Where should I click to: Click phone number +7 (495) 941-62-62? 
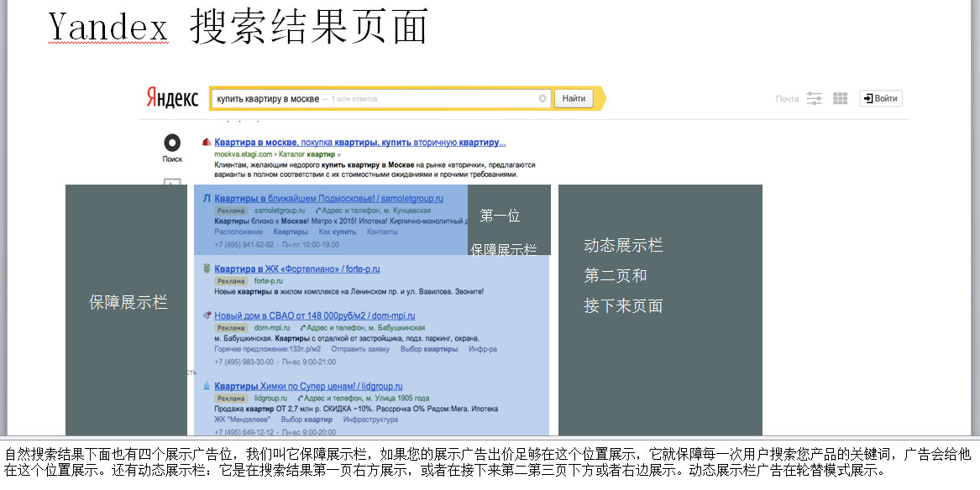(x=244, y=245)
